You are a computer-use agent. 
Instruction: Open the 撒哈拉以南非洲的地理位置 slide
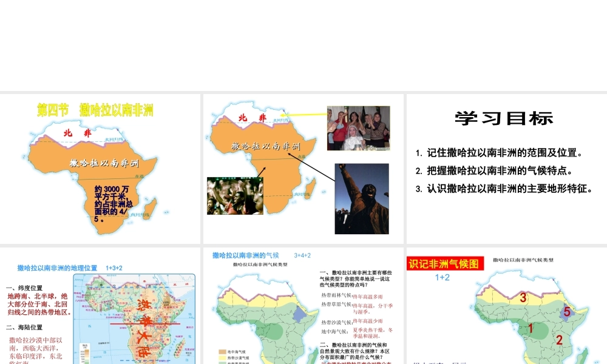100,306
